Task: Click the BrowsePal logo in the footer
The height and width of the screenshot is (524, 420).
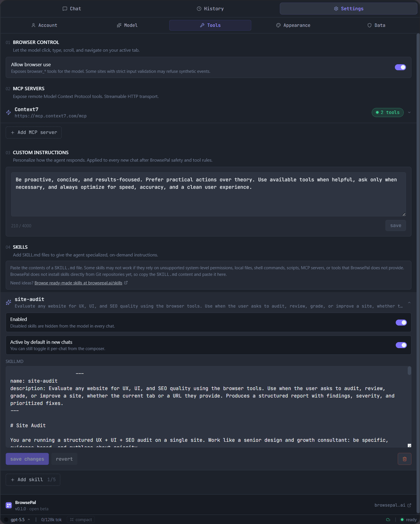Action: [x=9, y=505]
